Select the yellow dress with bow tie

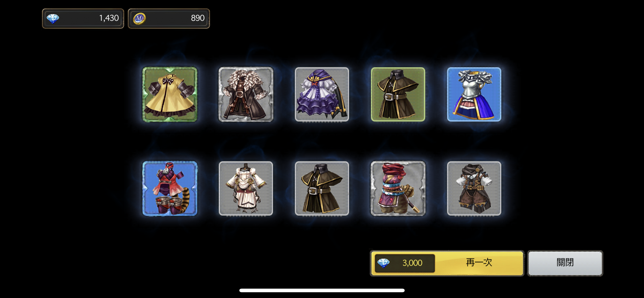[x=170, y=94]
